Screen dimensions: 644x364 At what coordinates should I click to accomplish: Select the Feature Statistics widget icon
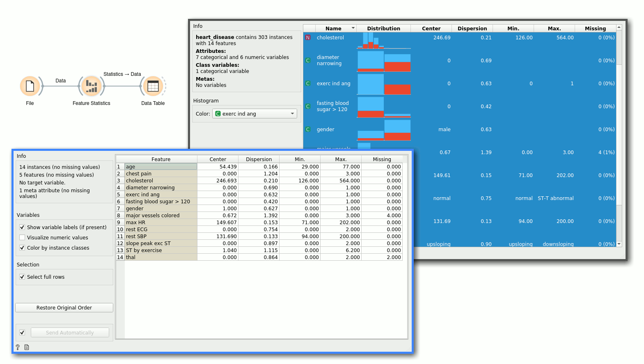(x=91, y=86)
